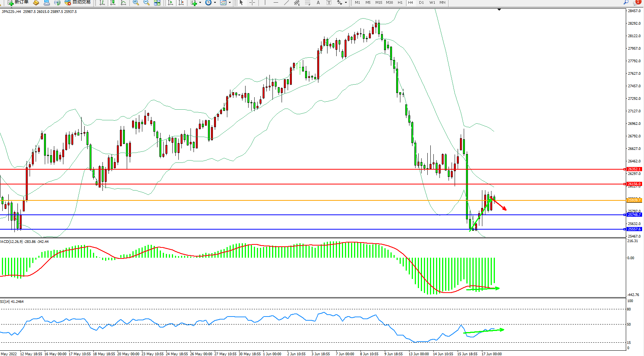Click the tile windows icon
This screenshot has width=644, height=356.
coord(157,3)
